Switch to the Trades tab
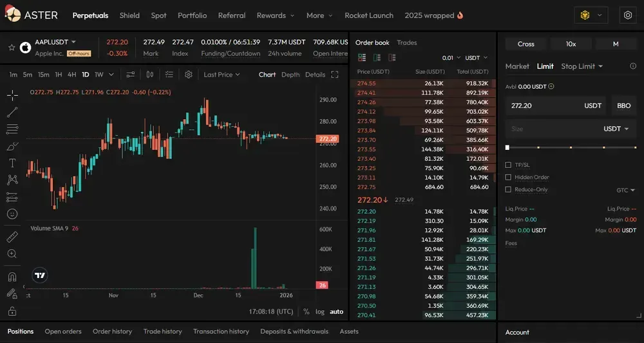The image size is (644, 343). coord(406,42)
